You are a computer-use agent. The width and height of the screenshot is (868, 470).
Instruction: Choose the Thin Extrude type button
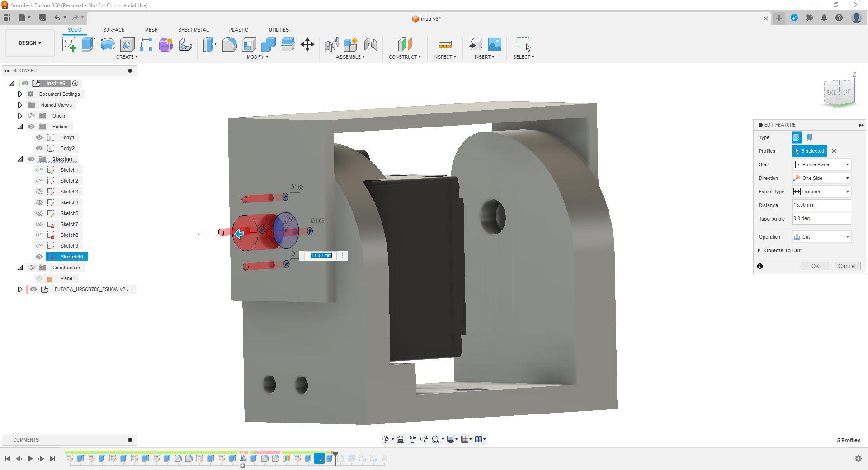coord(810,137)
